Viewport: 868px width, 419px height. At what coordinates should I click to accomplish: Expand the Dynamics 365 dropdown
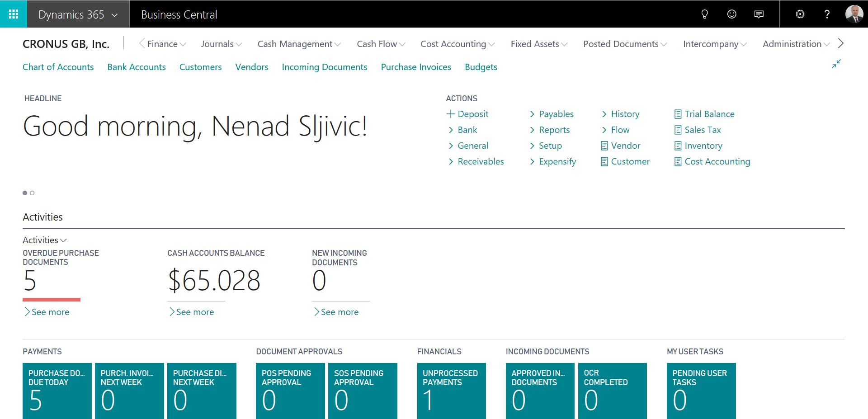point(78,14)
